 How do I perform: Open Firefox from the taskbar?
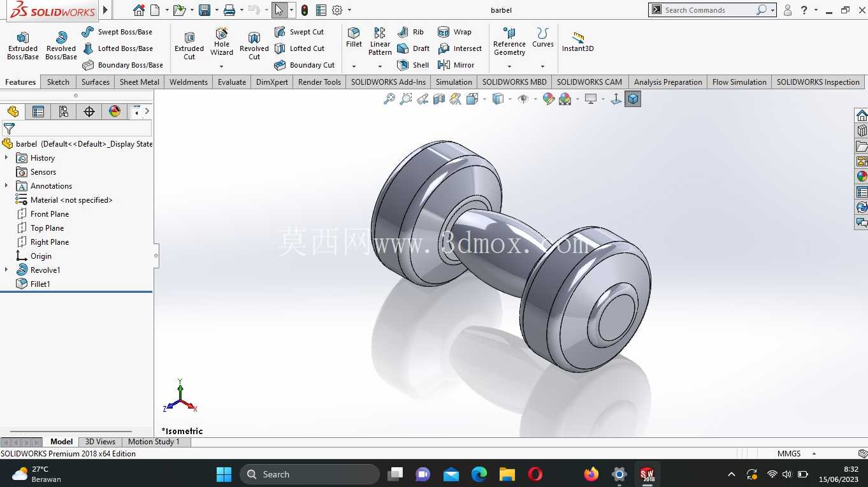[x=591, y=474]
